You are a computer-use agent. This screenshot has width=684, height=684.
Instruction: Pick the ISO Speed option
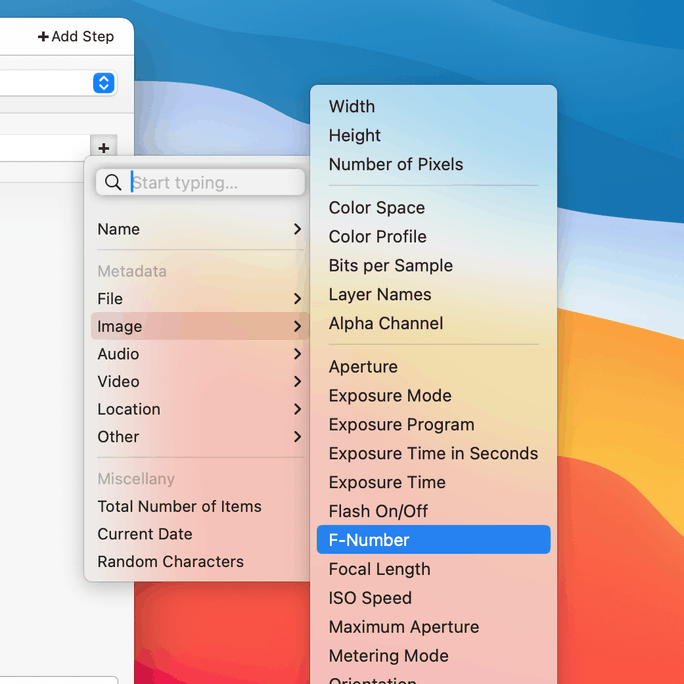[370, 598]
